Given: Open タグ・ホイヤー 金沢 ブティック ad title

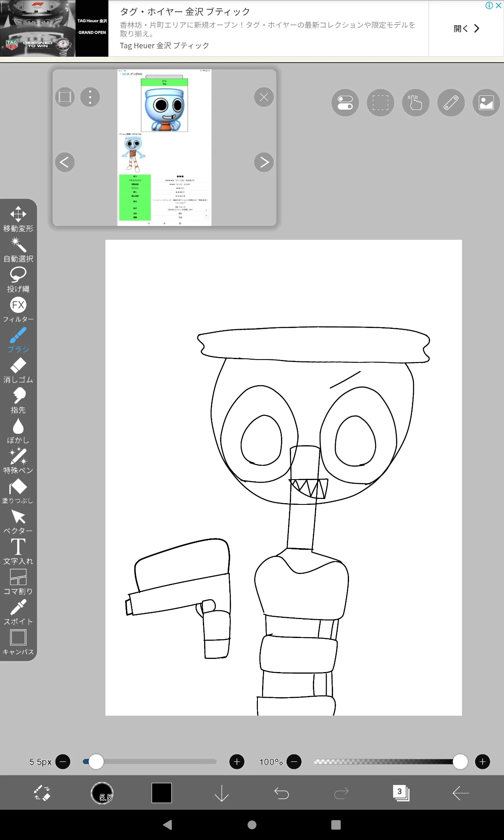Looking at the screenshot, I should tap(185, 12).
